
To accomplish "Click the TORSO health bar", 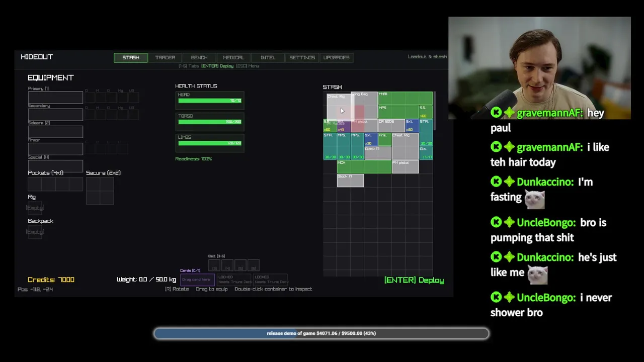I will tap(210, 122).
